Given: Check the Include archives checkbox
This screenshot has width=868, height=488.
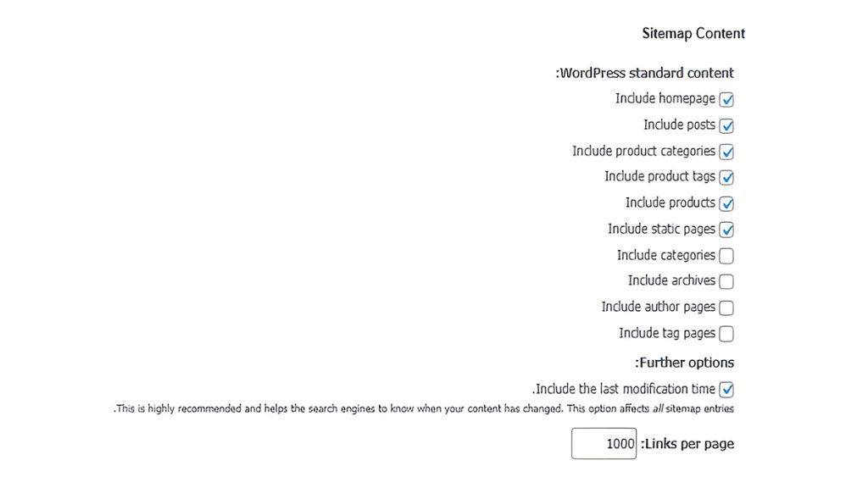Looking at the screenshot, I should (x=726, y=281).
